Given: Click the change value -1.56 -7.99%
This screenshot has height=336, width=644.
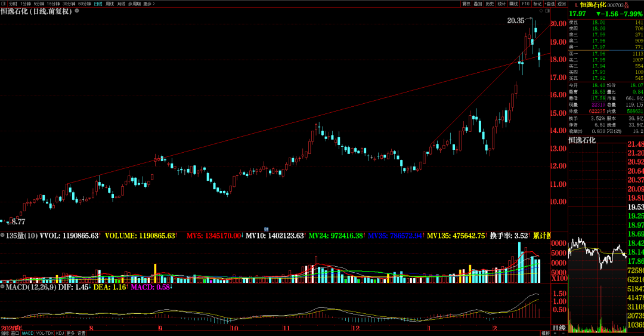Looking at the screenshot, I should pyautogui.click(x=620, y=14).
